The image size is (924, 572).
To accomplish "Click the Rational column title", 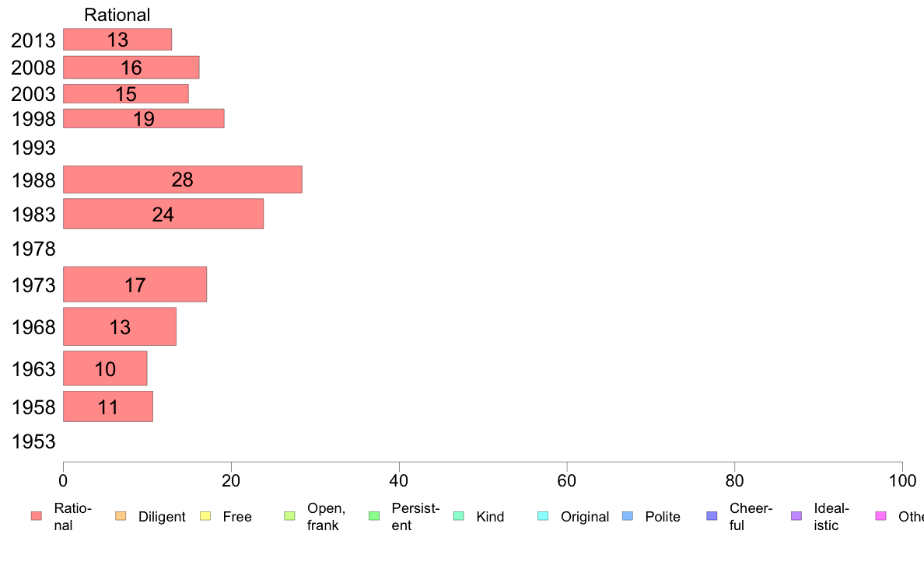I will pos(117,15).
